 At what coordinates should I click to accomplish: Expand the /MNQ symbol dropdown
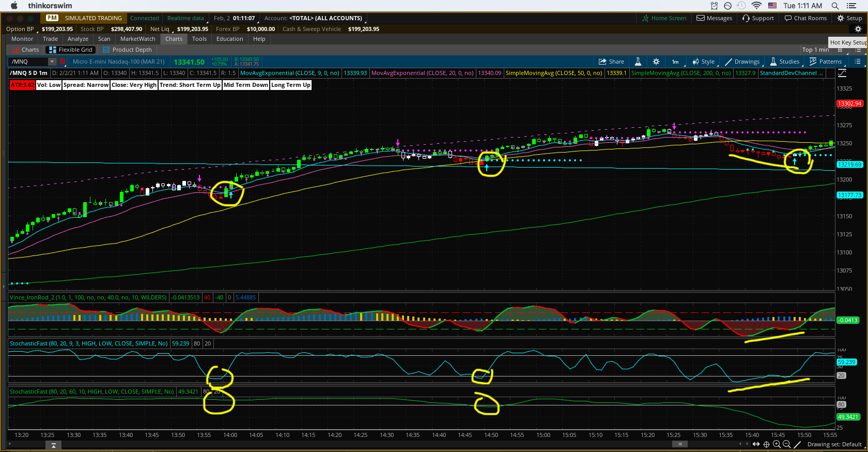click(x=52, y=62)
